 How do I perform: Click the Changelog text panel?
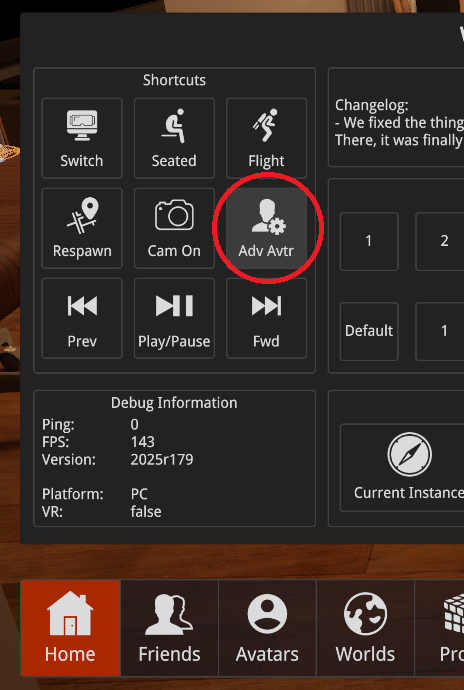[x=396, y=117]
